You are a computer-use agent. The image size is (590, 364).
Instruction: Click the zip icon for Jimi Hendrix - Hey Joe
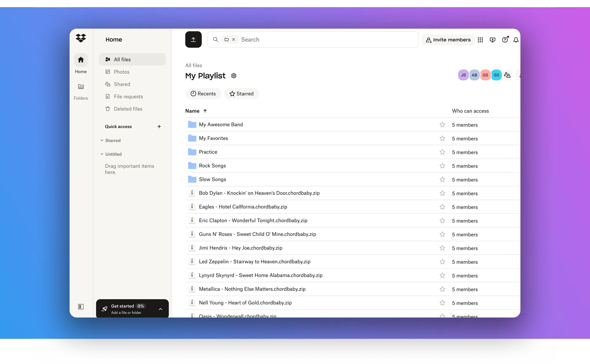click(192, 248)
